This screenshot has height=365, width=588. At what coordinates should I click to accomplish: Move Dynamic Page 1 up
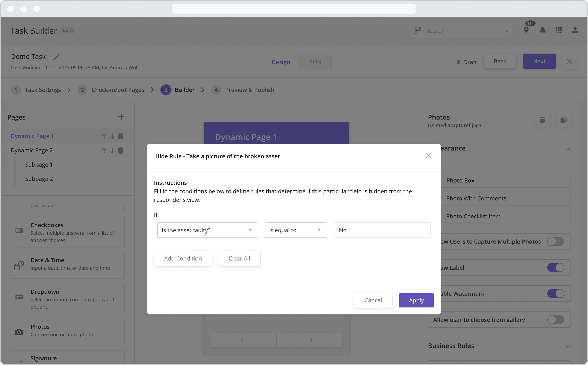[104, 136]
